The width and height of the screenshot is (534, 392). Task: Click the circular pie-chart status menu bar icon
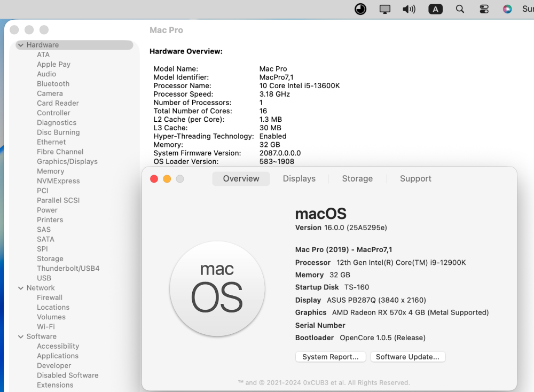(360, 9)
